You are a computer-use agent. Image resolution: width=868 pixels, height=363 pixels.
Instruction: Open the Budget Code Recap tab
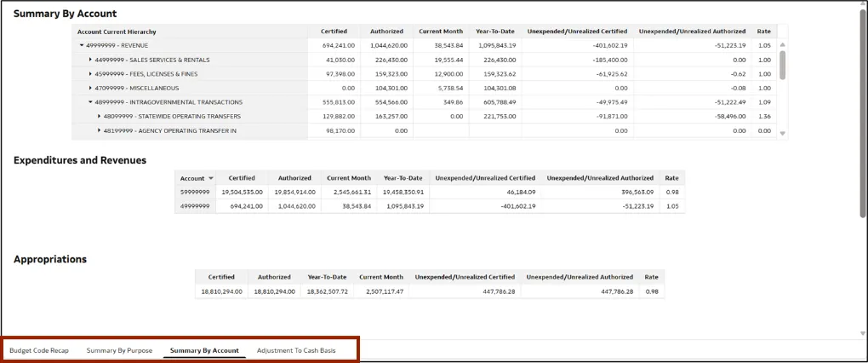click(x=39, y=350)
